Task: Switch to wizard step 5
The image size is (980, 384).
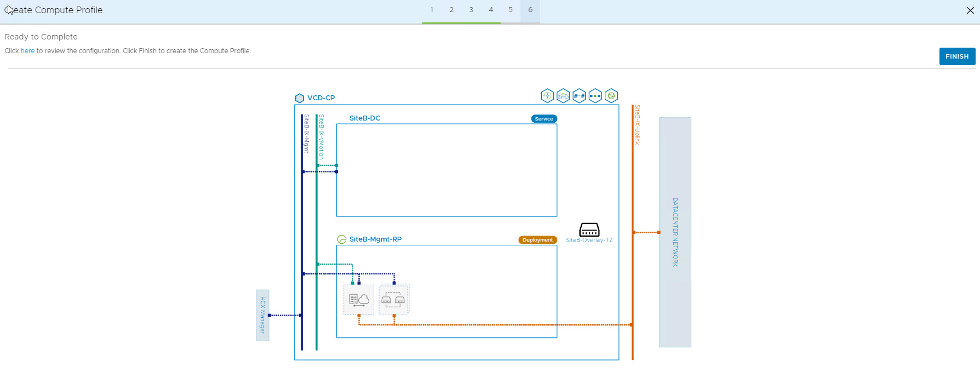Action: [x=511, y=10]
